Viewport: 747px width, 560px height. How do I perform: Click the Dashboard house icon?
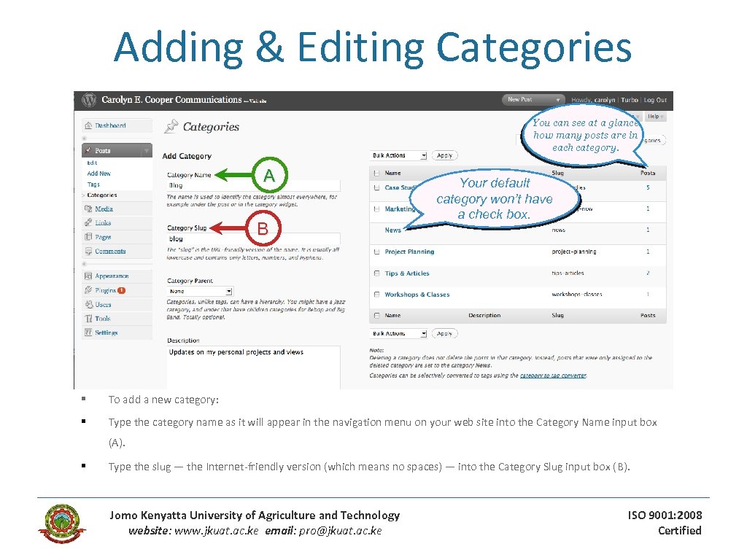pos(89,125)
